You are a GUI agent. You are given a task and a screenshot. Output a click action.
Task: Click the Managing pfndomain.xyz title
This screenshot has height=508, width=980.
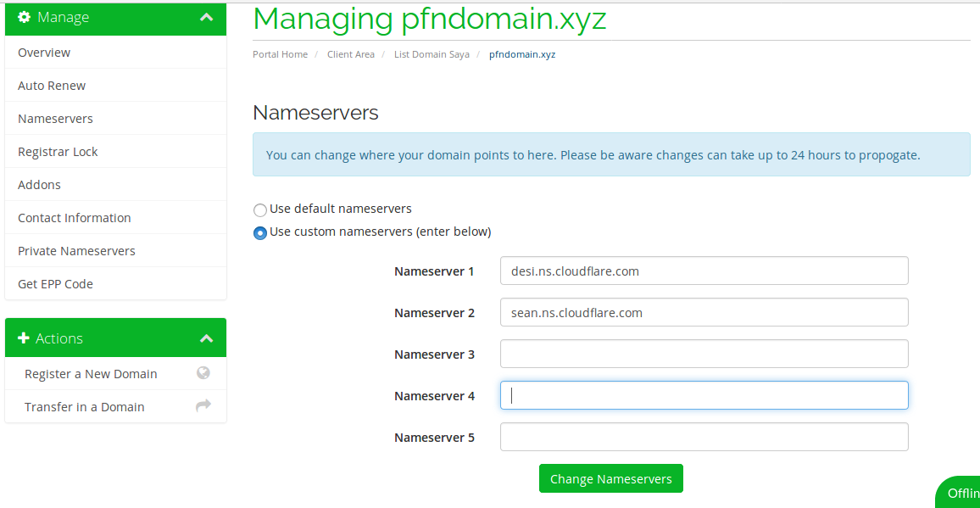(x=429, y=19)
